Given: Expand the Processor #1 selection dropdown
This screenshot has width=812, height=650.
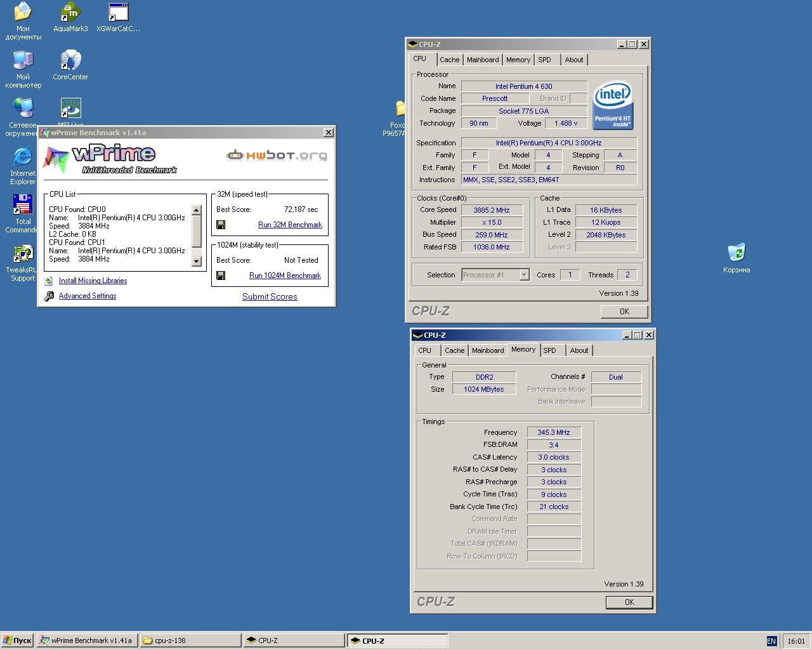Looking at the screenshot, I should coord(524,275).
